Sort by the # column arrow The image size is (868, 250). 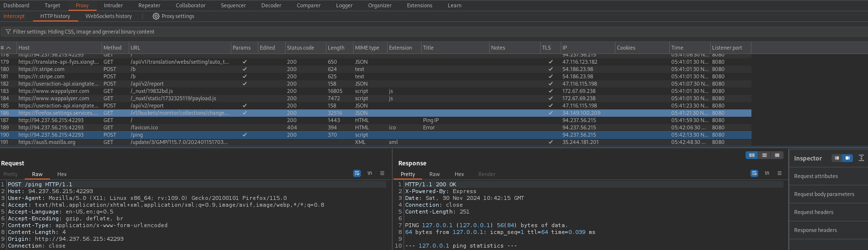[x=8, y=48]
